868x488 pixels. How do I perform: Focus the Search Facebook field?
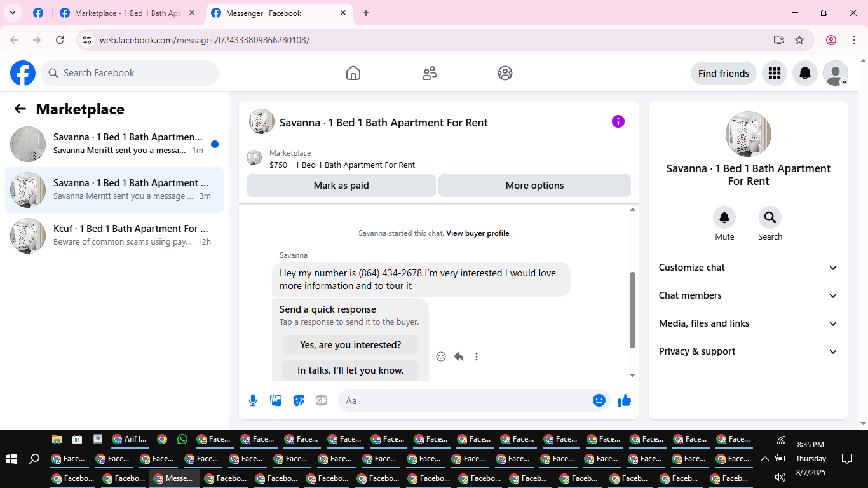point(130,73)
